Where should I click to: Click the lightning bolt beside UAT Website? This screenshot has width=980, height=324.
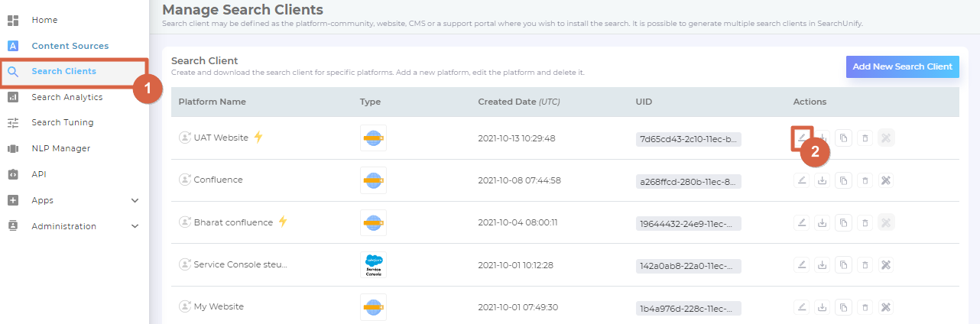click(258, 137)
